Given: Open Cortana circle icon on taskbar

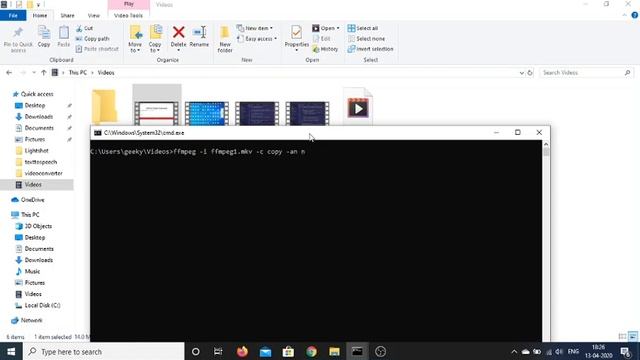Looking at the screenshot, I should click(x=196, y=351).
